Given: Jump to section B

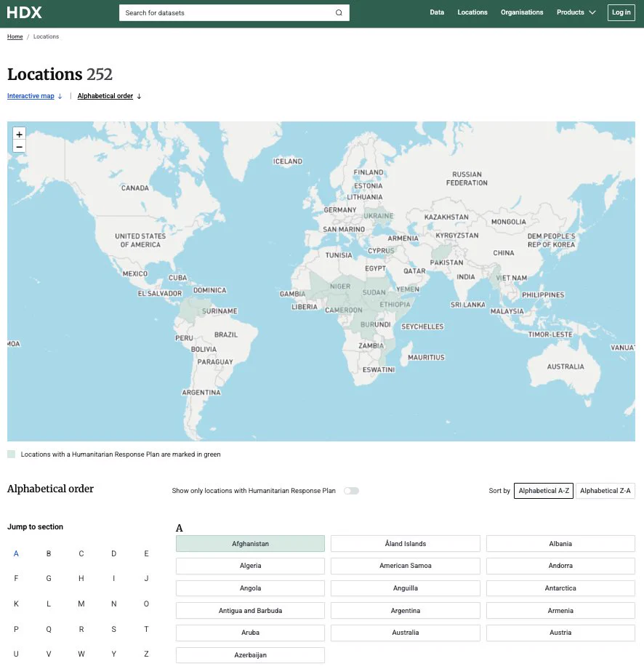Looking at the screenshot, I should click(x=49, y=553).
